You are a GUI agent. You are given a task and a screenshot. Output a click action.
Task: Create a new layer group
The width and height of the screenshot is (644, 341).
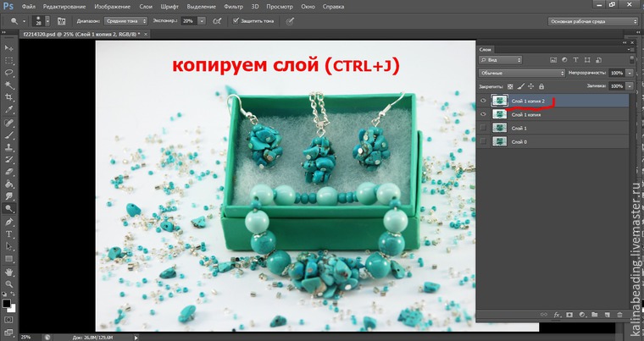pyautogui.click(x=594, y=315)
